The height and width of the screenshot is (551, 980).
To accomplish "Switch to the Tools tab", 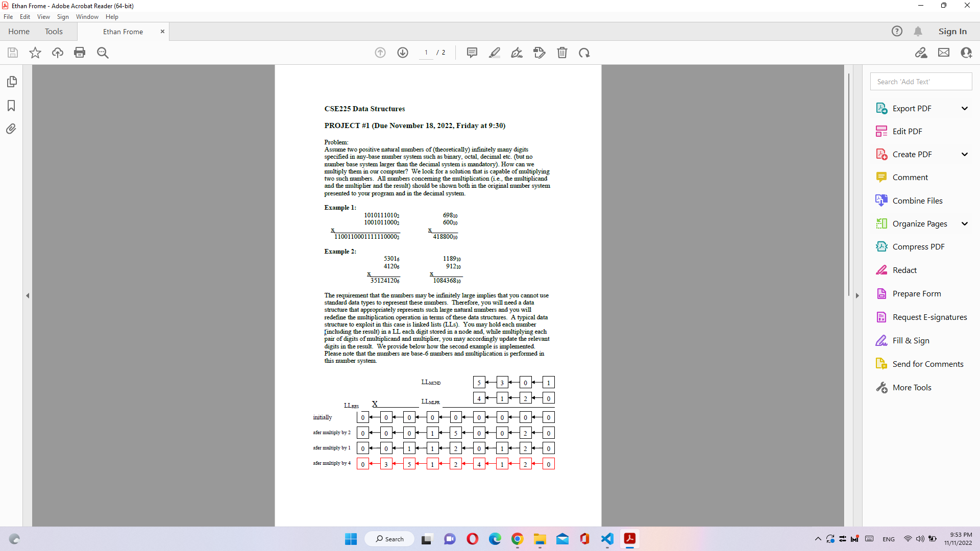I will 54,32.
